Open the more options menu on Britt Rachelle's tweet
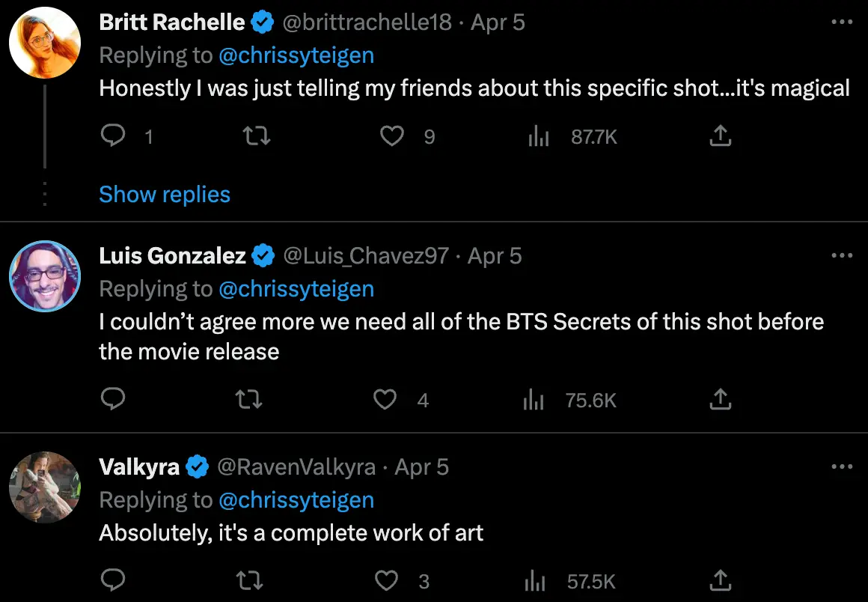Viewport: 868px width, 602px height. [x=842, y=22]
